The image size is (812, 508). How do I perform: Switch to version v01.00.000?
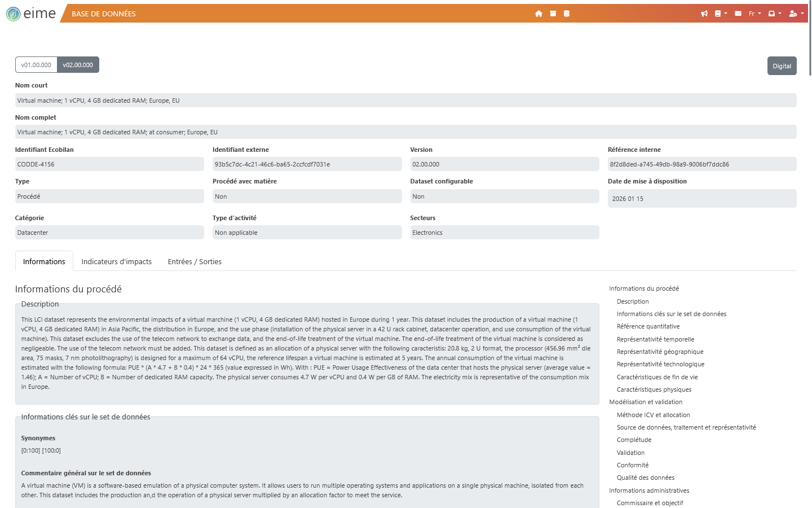36,65
